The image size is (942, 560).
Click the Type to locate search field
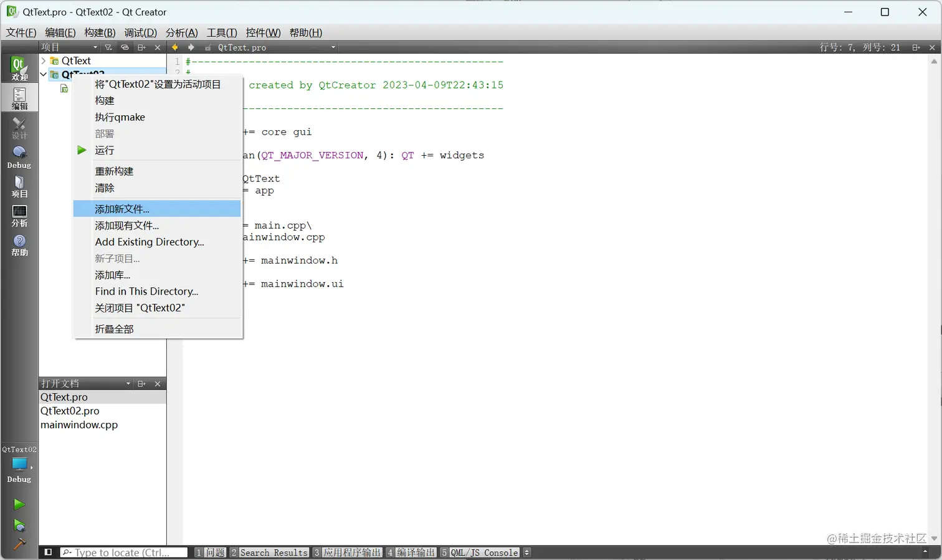coord(124,553)
